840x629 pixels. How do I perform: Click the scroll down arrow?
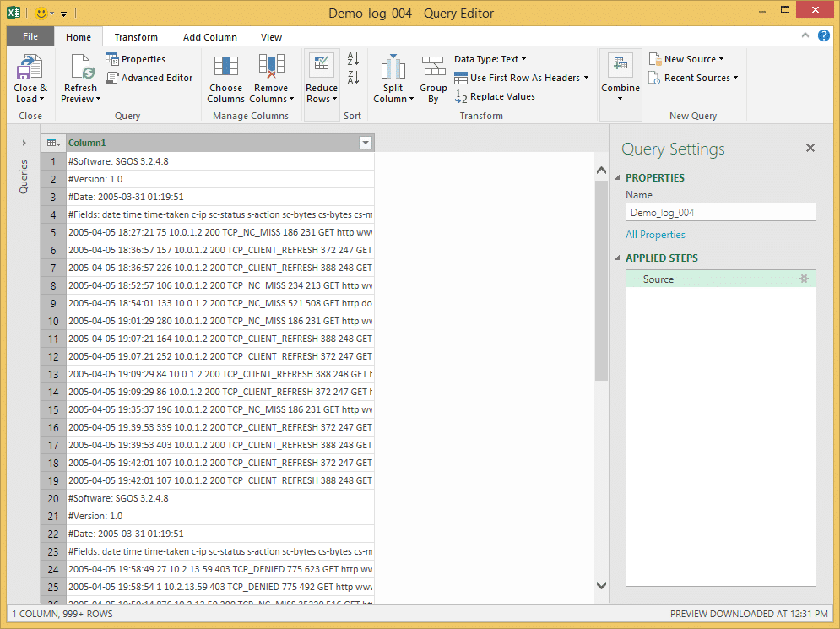point(601,586)
